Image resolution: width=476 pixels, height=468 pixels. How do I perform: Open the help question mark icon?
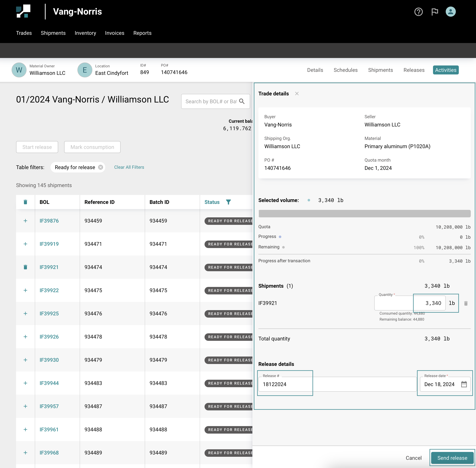point(418,12)
